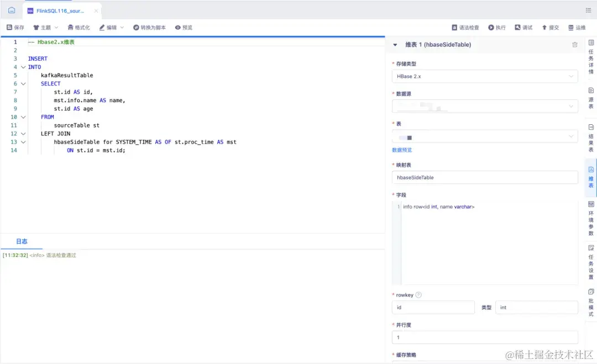The height and width of the screenshot is (364, 597).
Task: Click 转换为脚本 convert to script
Action: tap(149, 28)
